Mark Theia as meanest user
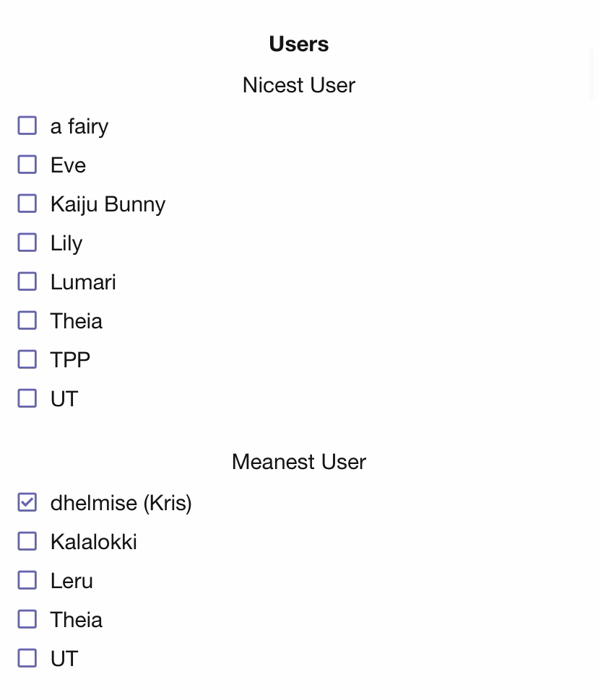The image size is (598, 700). click(27, 619)
